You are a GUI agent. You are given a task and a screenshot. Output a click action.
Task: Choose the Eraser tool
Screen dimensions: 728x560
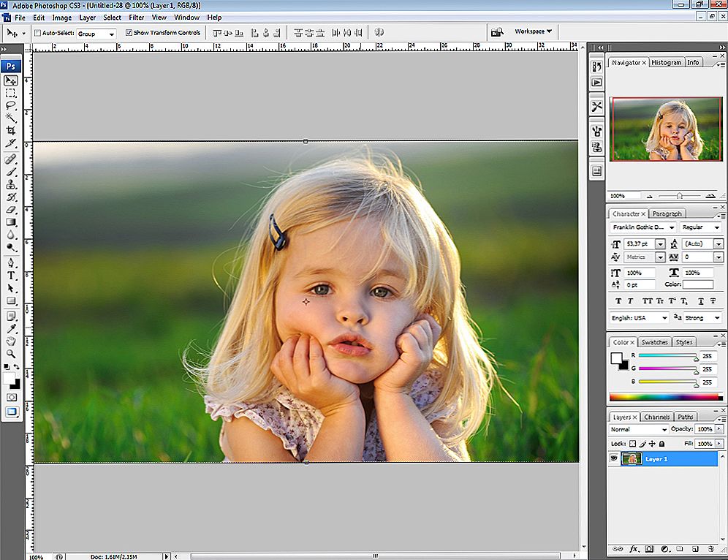click(11, 210)
